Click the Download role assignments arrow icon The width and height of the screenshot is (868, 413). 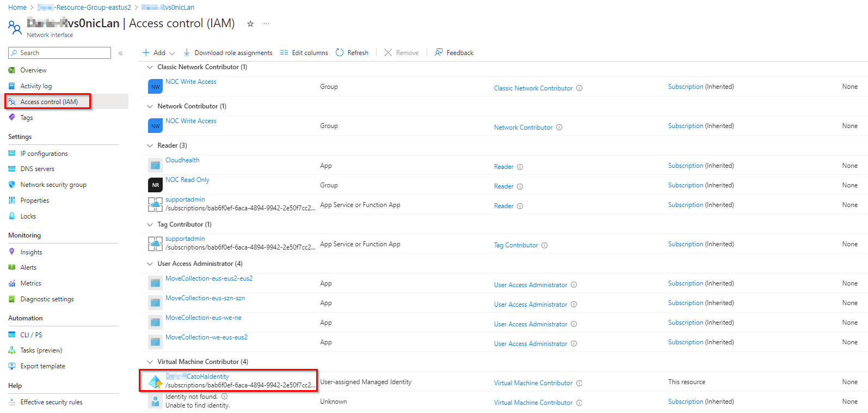(187, 52)
